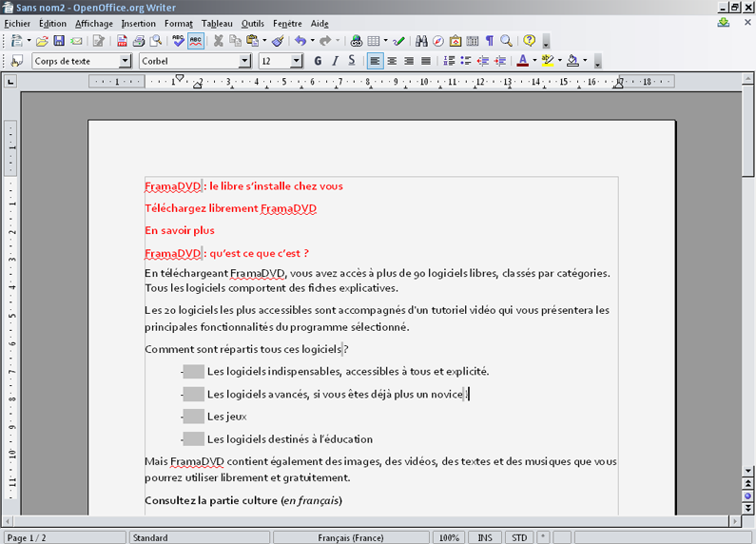This screenshot has width=756, height=544.
Task: Apply the paragraph background color bucket
Action: pyautogui.click(x=572, y=61)
